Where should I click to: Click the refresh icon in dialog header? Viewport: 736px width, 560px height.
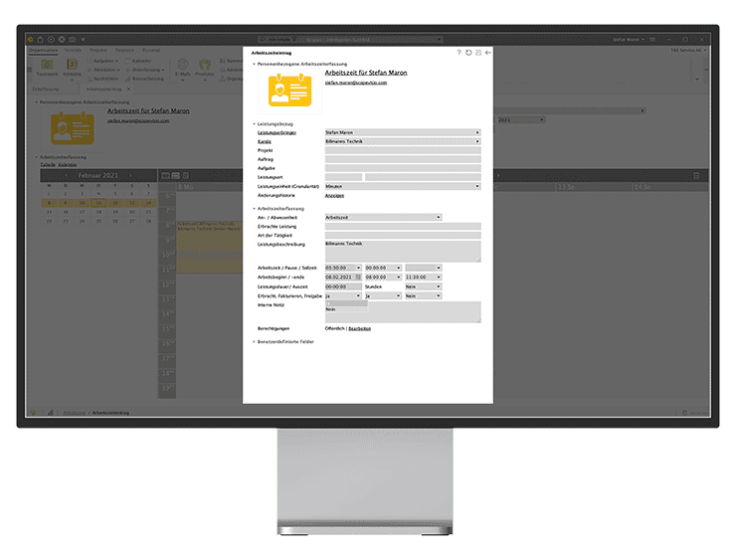(468, 52)
